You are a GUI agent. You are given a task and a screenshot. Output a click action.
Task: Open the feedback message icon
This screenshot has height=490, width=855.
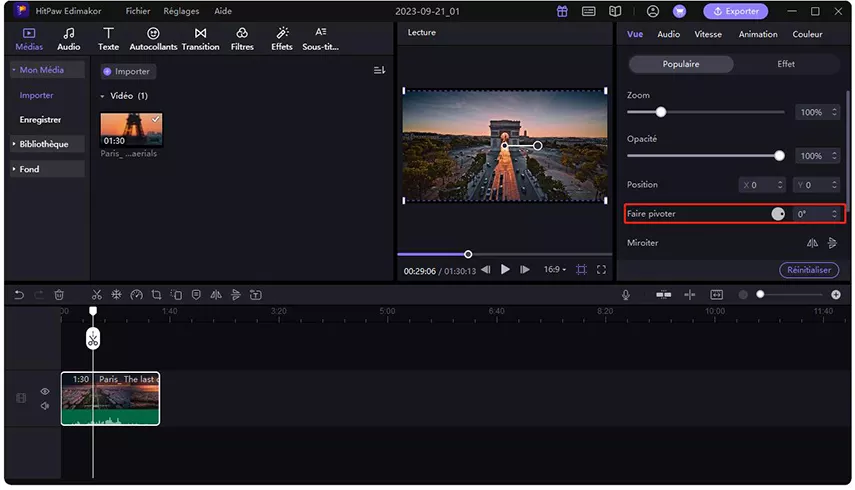(588, 11)
